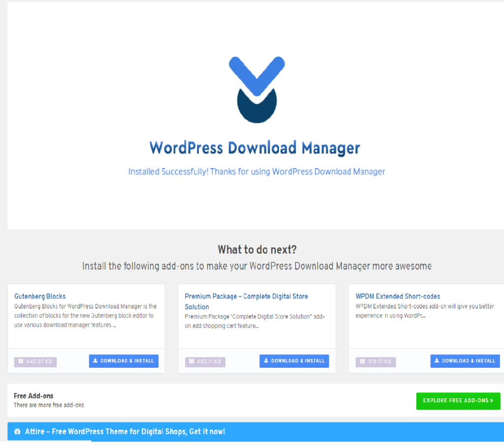Click 'Install the following add-ons' subtitle text
This screenshot has width=504, height=447.
tap(257, 266)
